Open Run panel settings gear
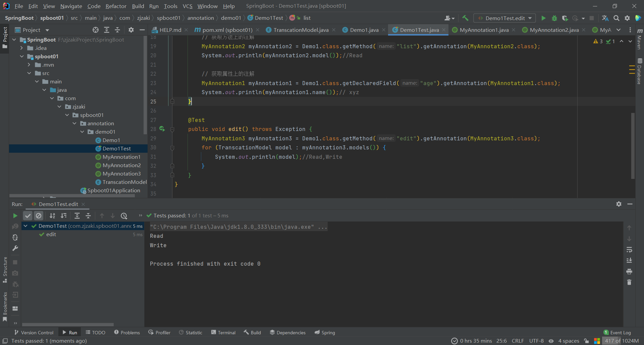The height and width of the screenshot is (345, 644). [x=619, y=204]
